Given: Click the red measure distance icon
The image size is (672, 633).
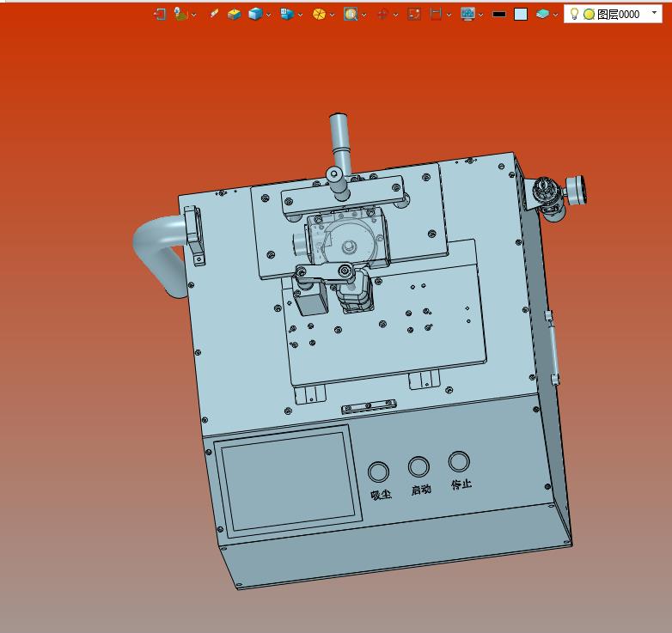Looking at the screenshot, I should click(x=436, y=14).
